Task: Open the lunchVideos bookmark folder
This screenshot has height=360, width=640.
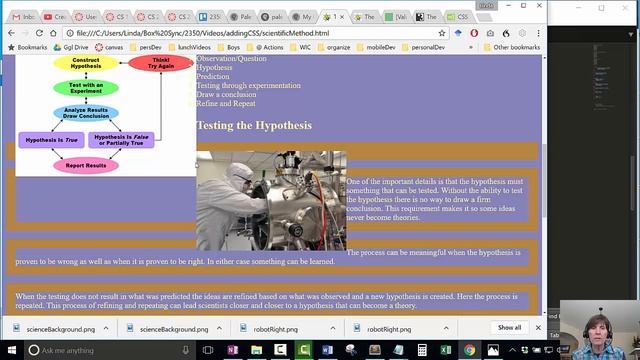Action: (x=189, y=47)
